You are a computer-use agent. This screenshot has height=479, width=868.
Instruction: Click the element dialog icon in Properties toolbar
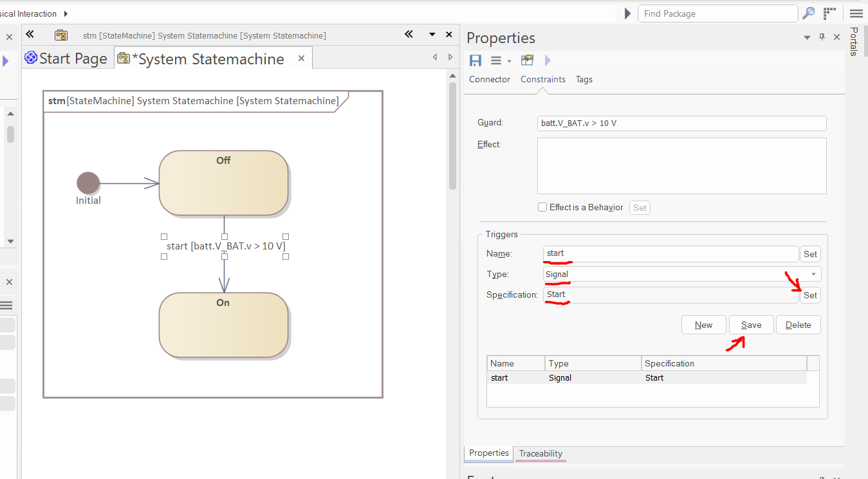(528, 60)
